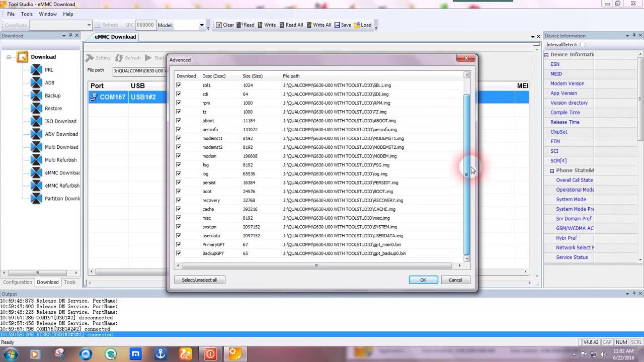The width and height of the screenshot is (644, 362).
Task: Open the File menu
Action: click(x=11, y=14)
